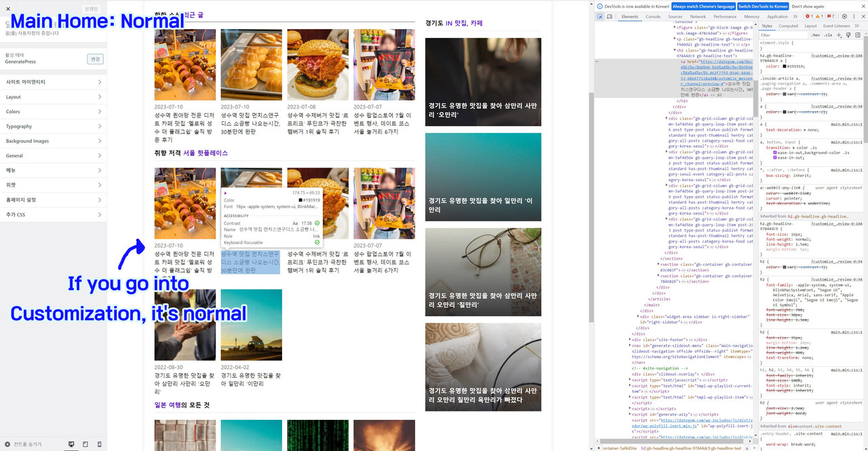Open the #191919 color swatch picker

point(785,66)
